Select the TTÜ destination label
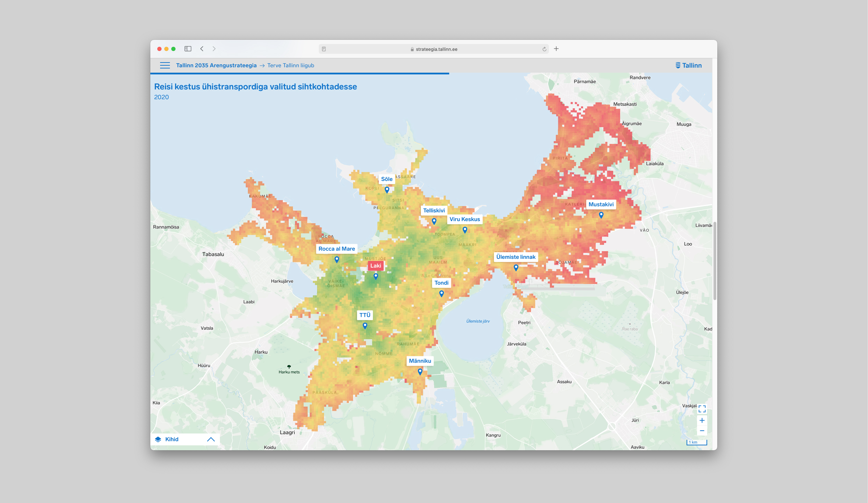 (x=365, y=315)
